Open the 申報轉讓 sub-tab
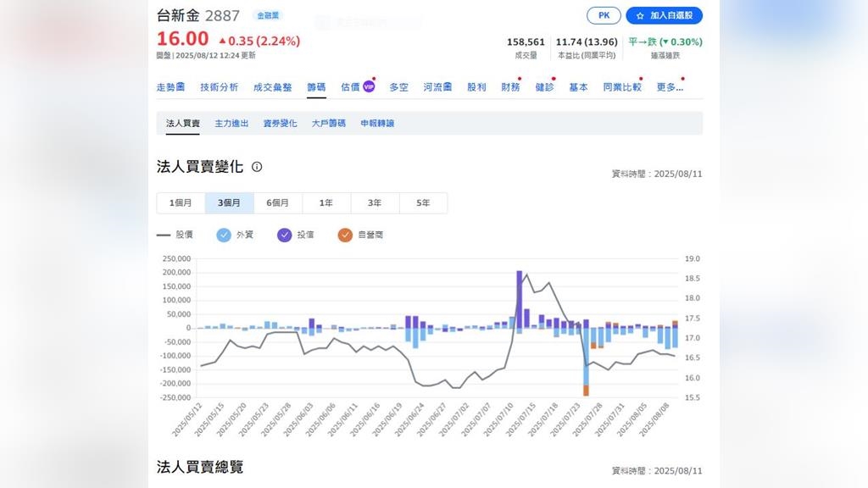 tap(377, 124)
